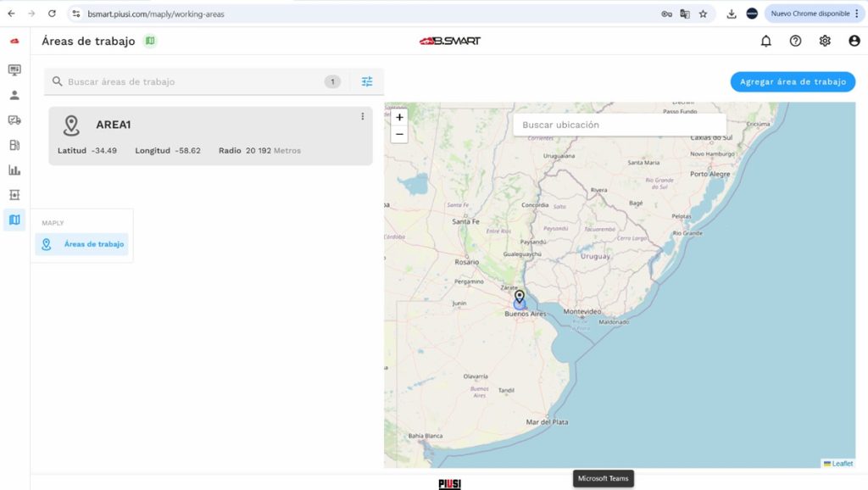
Task: Open Chrome's three-dot menu
Action: coord(857,14)
